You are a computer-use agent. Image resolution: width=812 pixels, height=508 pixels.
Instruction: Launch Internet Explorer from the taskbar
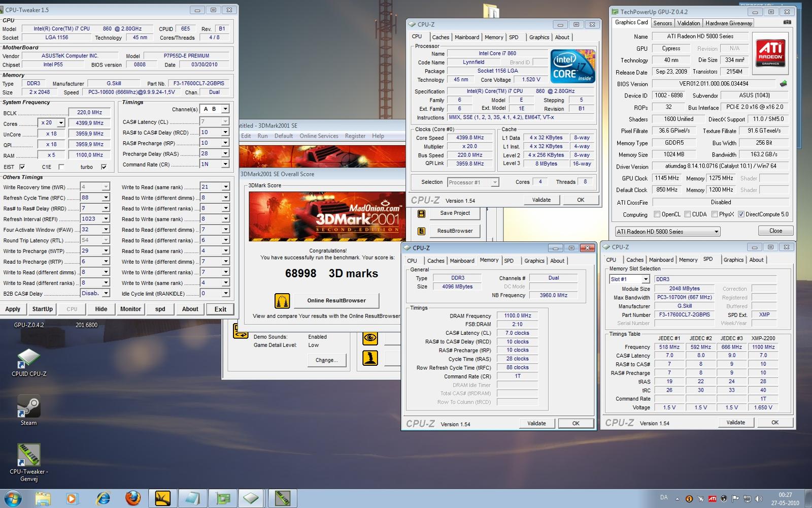(x=103, y=499)
